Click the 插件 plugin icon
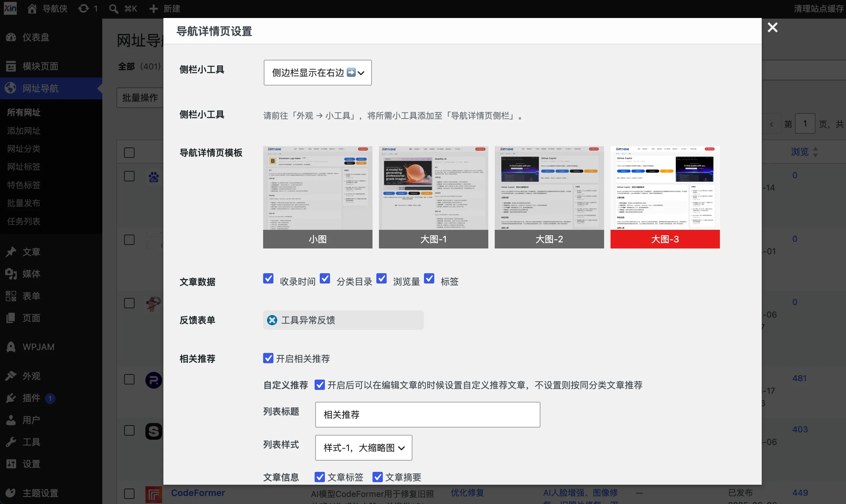 pos(11,398)
